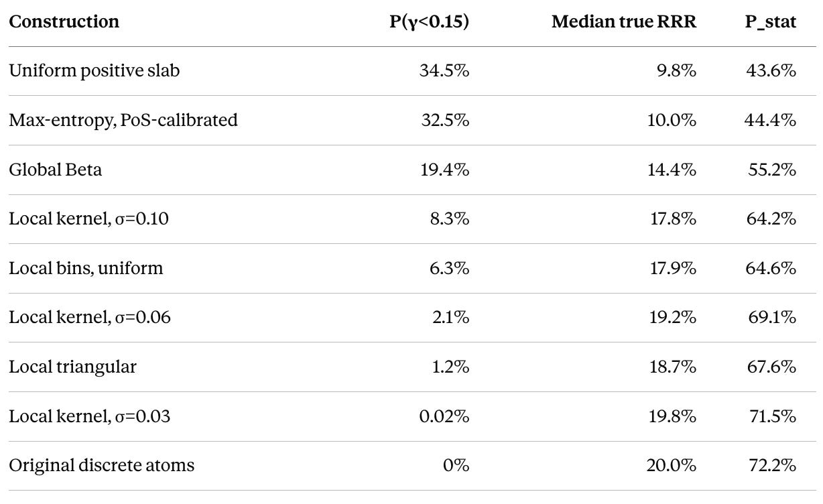The width and height of the screenshot is (823, 504).
Task: Click the 0.02% probability cell
Action: pos(444,417)
